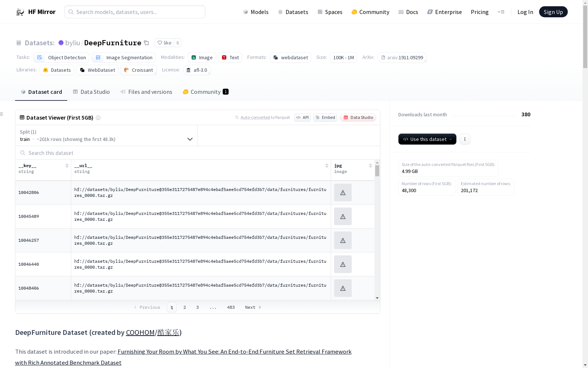Open the 酷家乐 link in the heading
Viewport: 588px width, 368px height.
pos(168,332)
